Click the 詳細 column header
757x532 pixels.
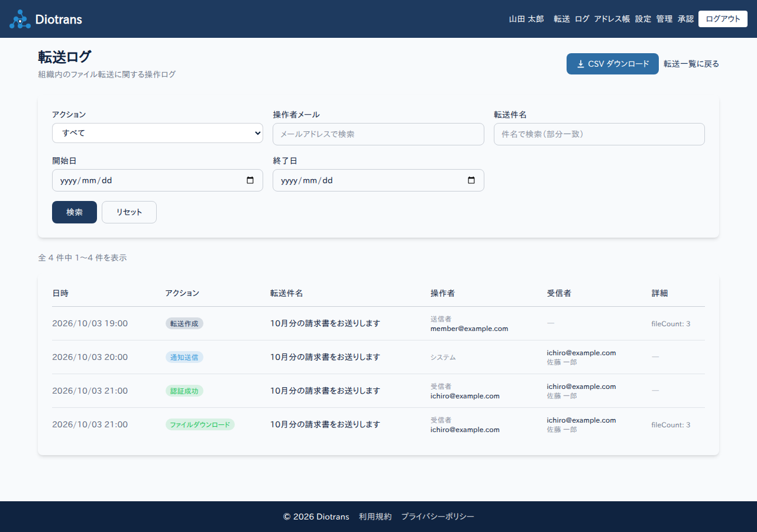(x=660, y=293)
